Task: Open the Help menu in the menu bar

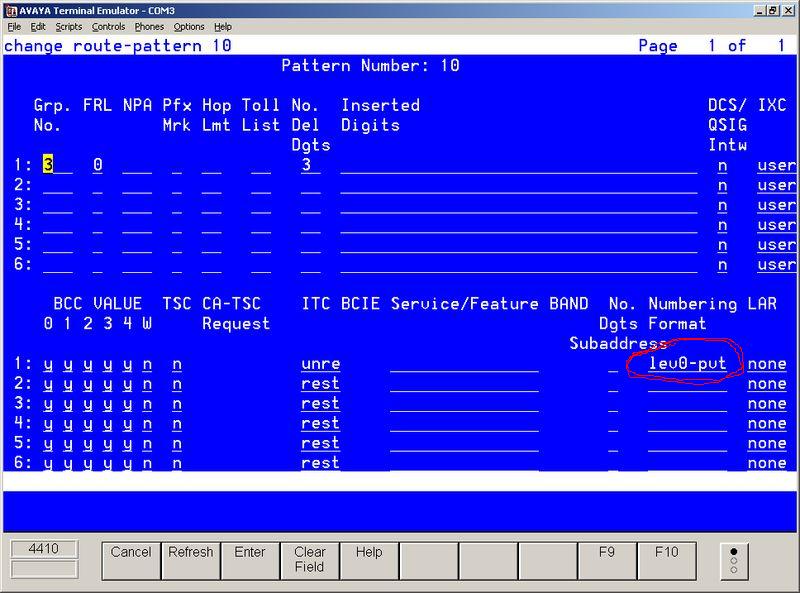Action: point(222,27)
